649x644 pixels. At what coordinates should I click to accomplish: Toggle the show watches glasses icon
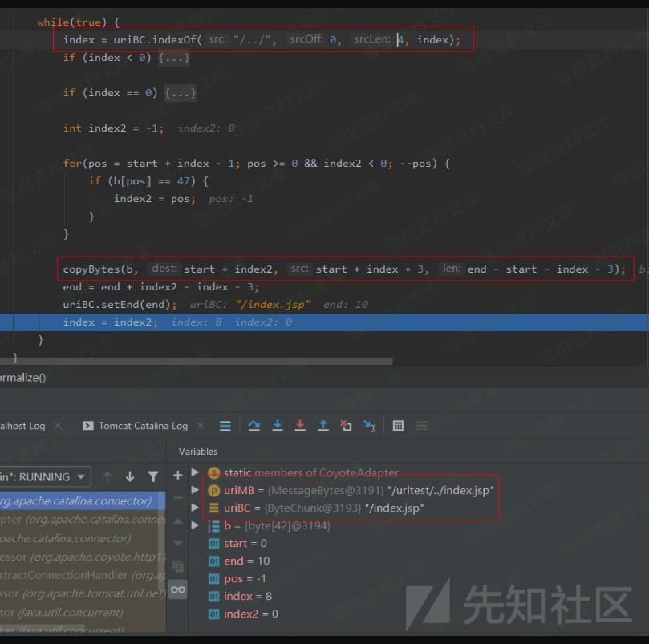(x=178, y=589)
